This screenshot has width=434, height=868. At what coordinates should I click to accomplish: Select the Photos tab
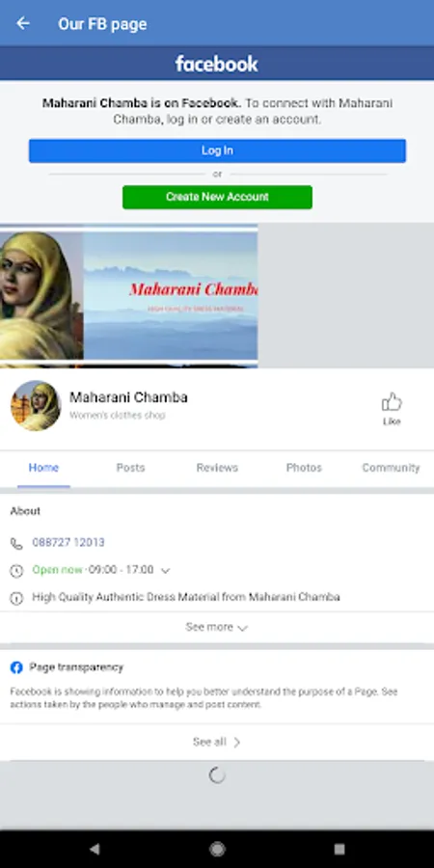pyautogui.click(x=304, y=468)
